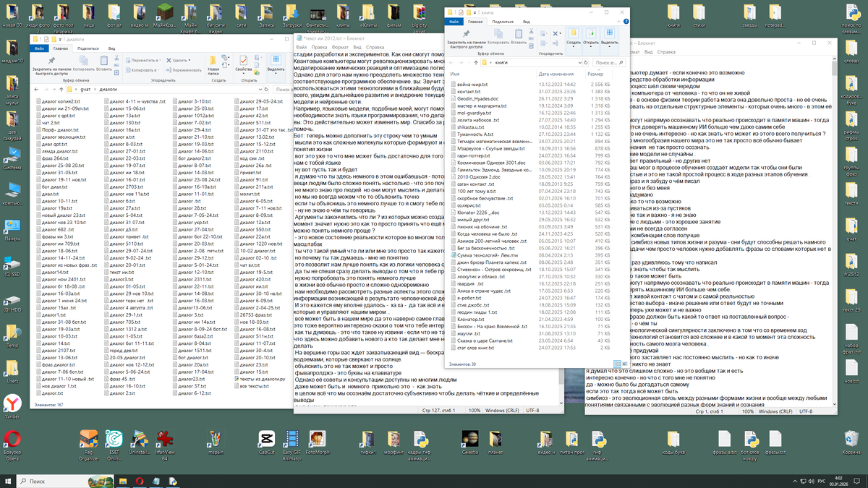Click the scissors Cut icon in диалоги window
The image size is (868, 488).
click(116, 58)
